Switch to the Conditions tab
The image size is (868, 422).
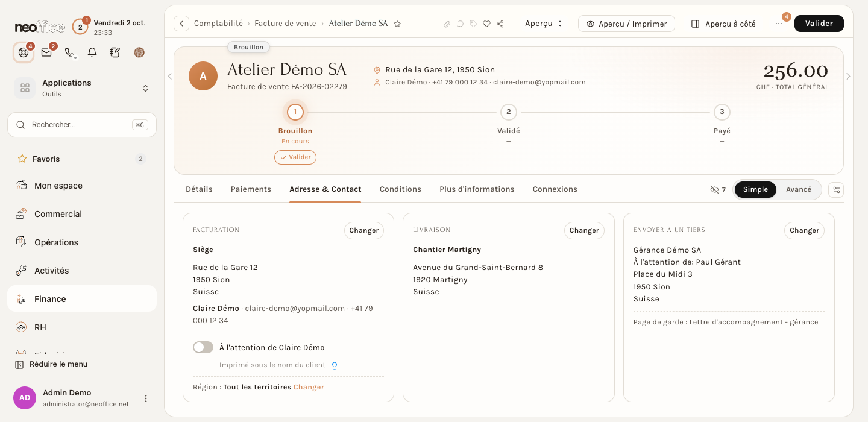point(400,189)
